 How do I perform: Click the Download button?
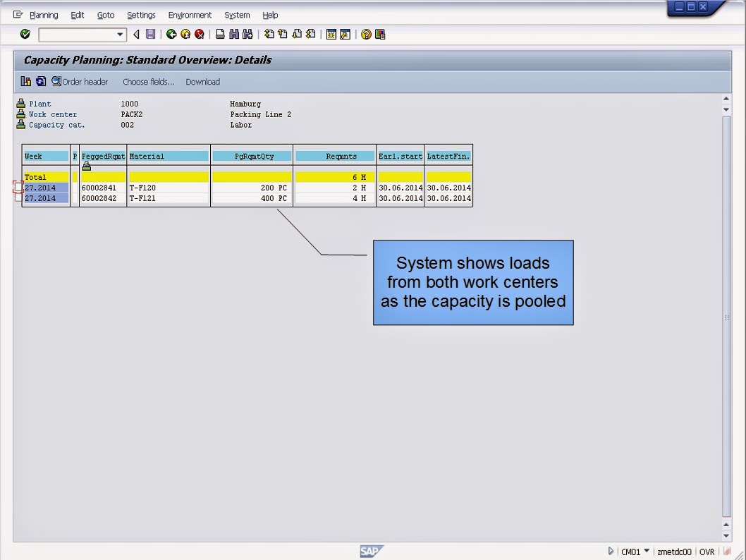202,81
